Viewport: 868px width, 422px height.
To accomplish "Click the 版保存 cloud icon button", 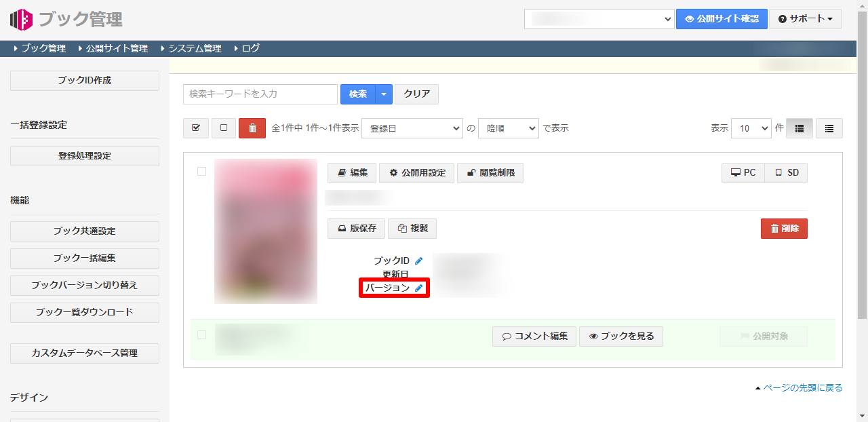I will (x=355, y=228).
